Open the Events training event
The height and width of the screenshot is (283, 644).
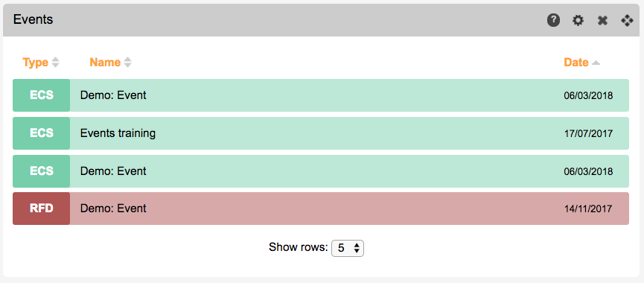(321, 133)
